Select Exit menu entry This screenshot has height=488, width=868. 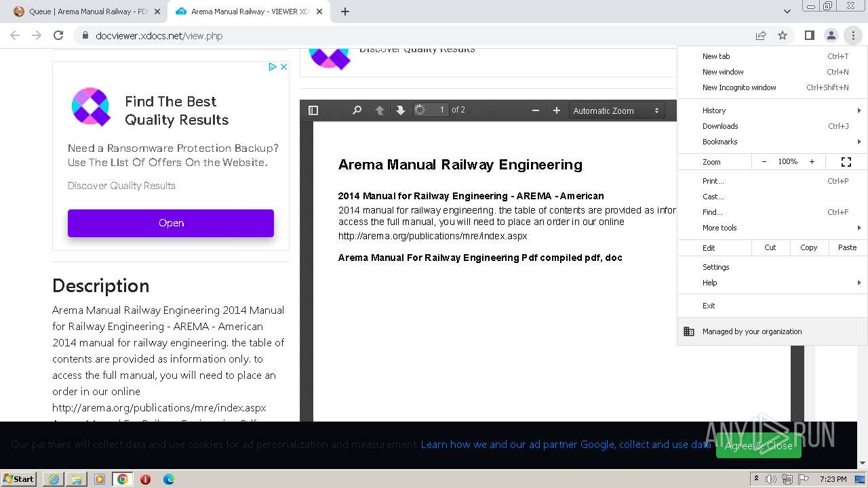(772, 306)
